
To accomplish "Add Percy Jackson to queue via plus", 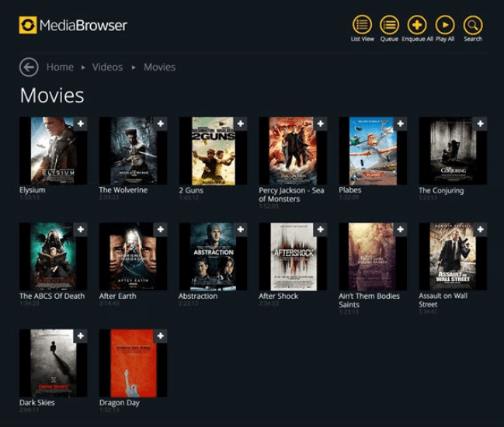I will 320,123.
